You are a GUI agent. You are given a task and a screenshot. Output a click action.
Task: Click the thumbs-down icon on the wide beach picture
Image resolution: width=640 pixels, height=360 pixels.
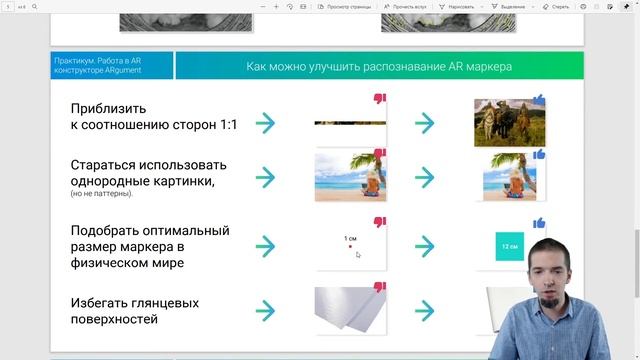coord(380,153)
